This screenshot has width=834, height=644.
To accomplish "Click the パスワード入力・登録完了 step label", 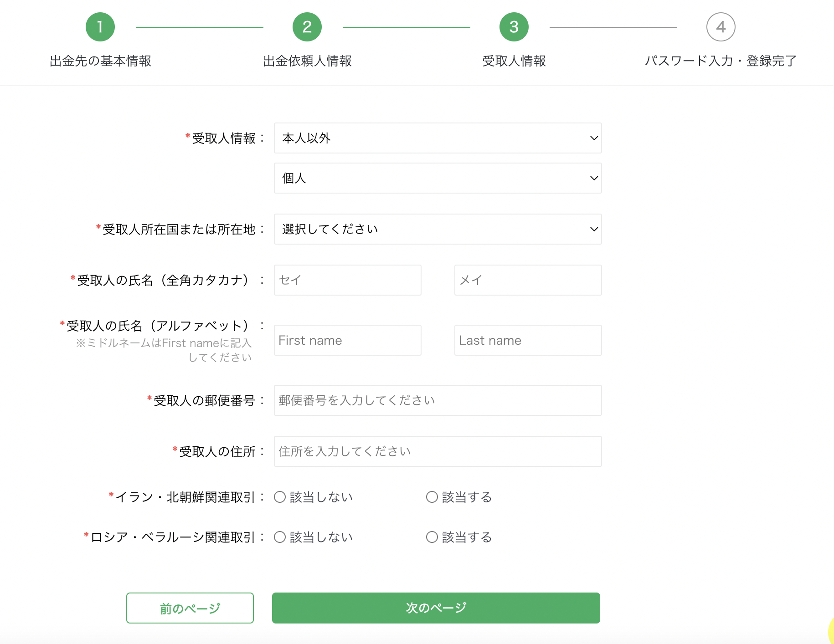I will coord(721,61).
